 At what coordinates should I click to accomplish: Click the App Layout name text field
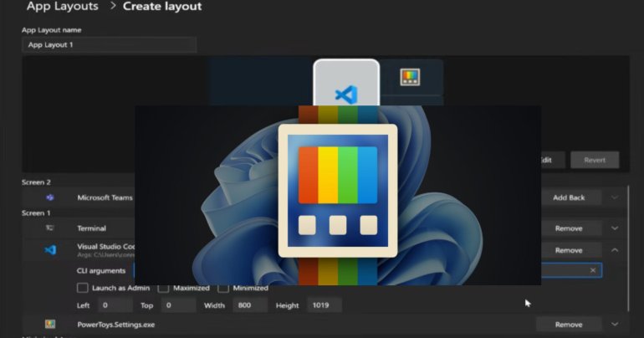tap(109, 45)
